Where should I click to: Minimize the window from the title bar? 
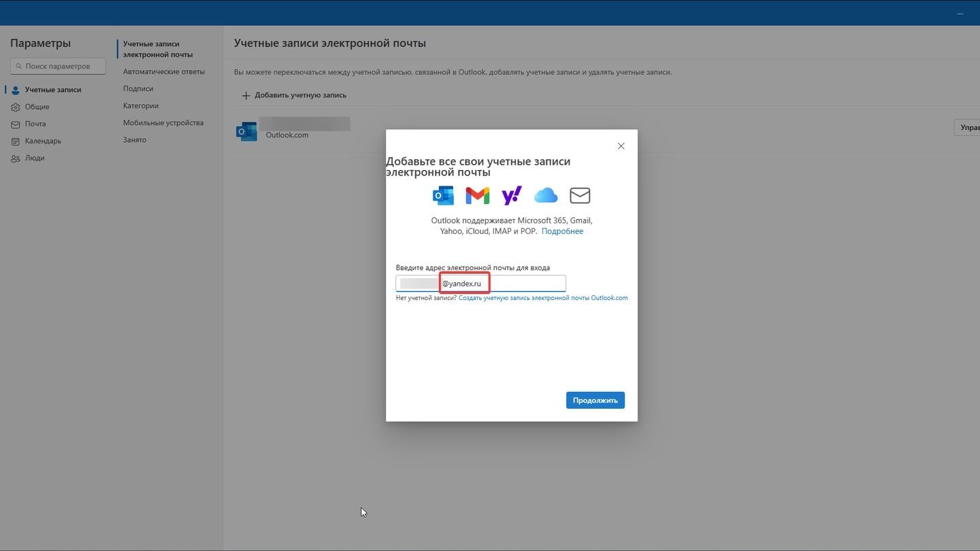[x=960, y=13]
